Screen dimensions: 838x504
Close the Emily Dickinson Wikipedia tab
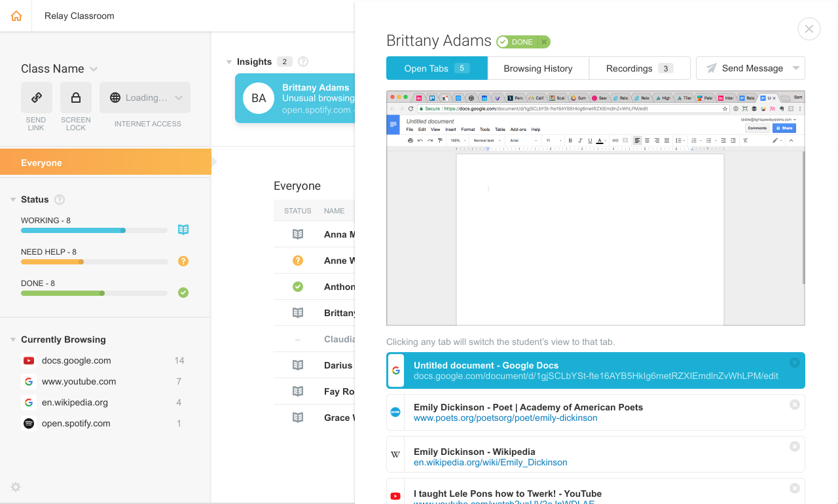[794, 446]
